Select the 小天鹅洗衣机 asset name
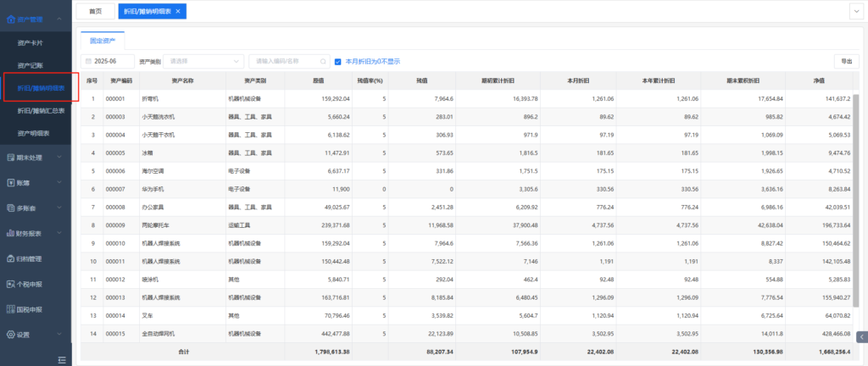This screenshot has height=366, width=868. 159,117
